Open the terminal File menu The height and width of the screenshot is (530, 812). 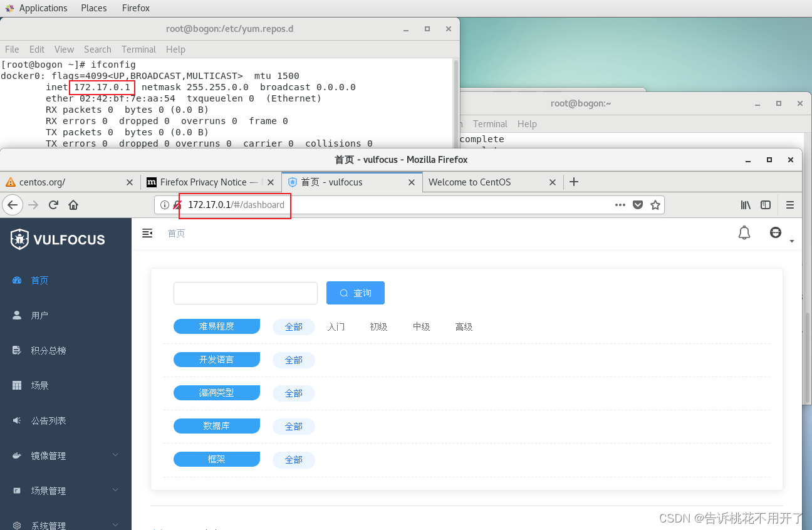12,49
